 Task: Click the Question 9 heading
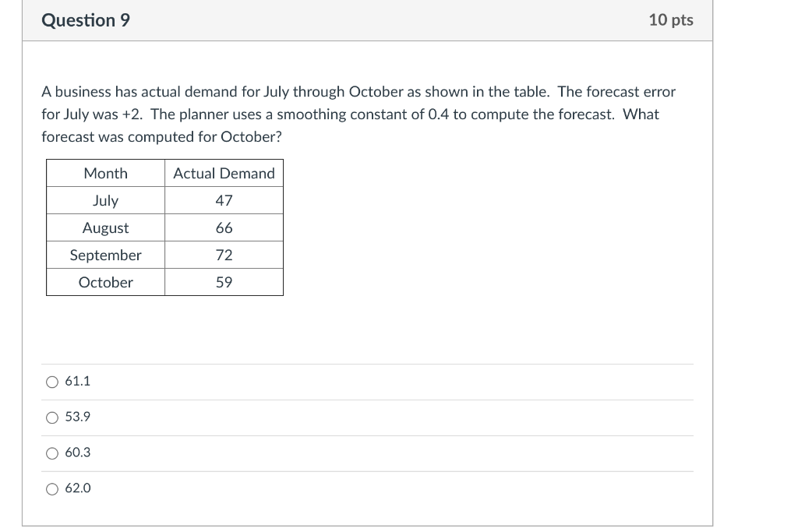coord(86,20)
